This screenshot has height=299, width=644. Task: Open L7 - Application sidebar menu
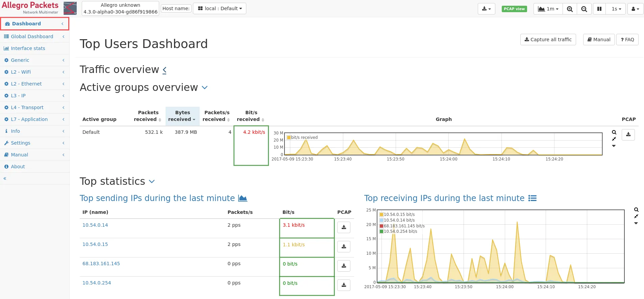click(x=29, y=119)
